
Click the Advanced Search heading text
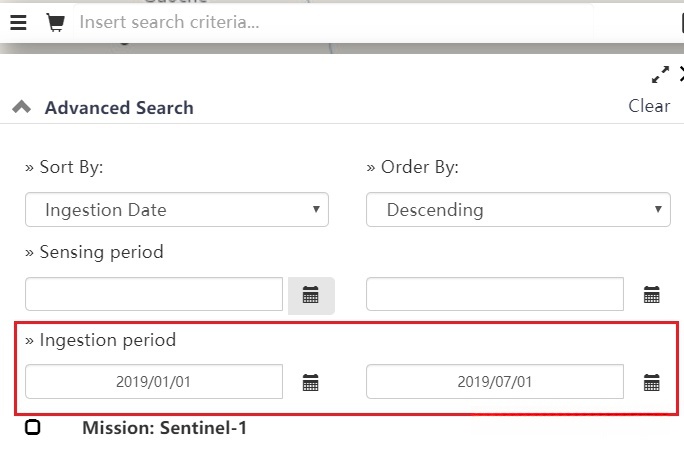[x=119, y=107]
